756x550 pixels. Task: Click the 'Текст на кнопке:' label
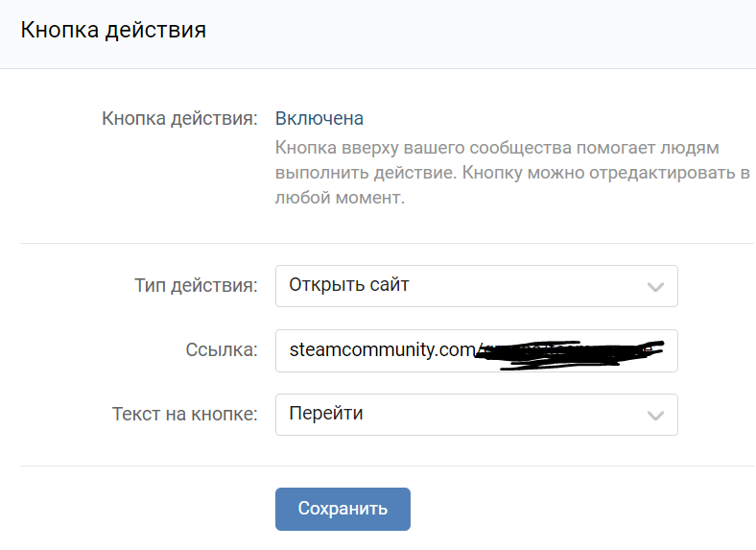tap(185, 414)
